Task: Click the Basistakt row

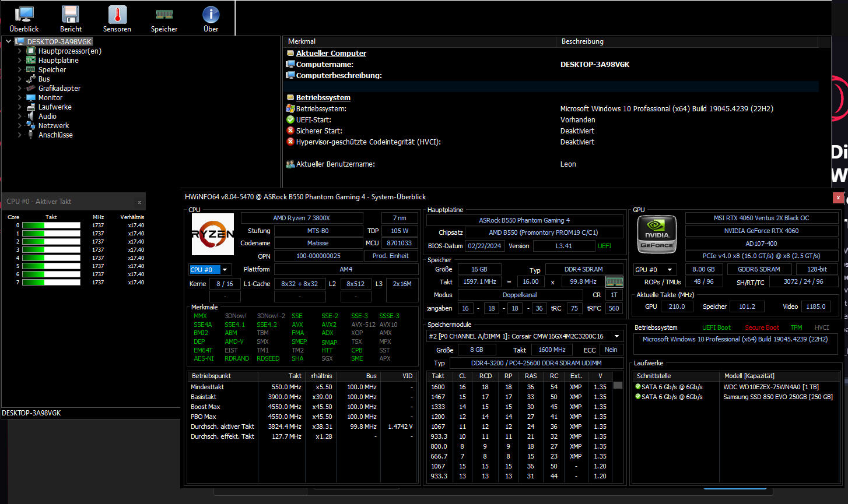Action: [302, 397]
